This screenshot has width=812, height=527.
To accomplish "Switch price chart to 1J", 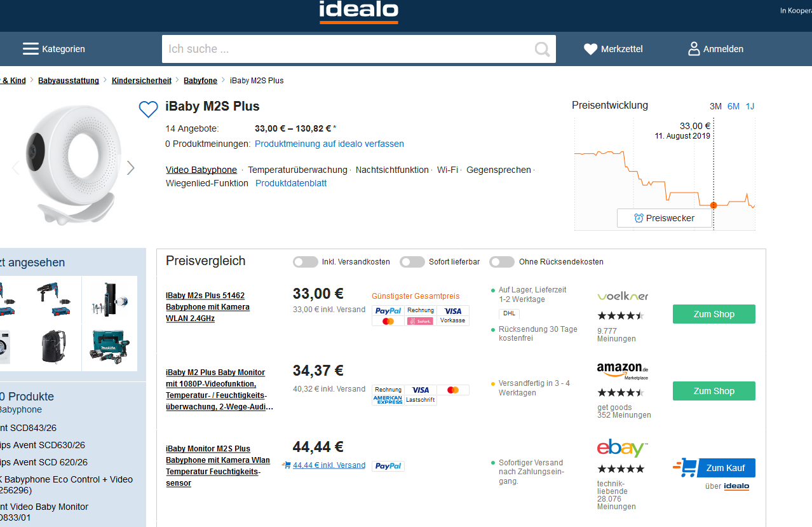I will (750, 106).
